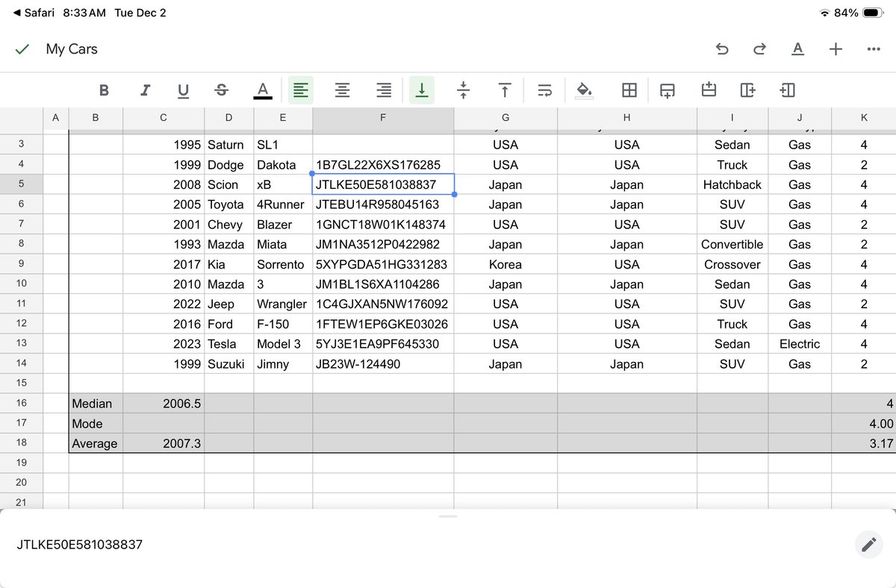This screenshot has height=588, width=896.
Task: Open the three-dot more options menu
Action: click(x=874, y=49)
